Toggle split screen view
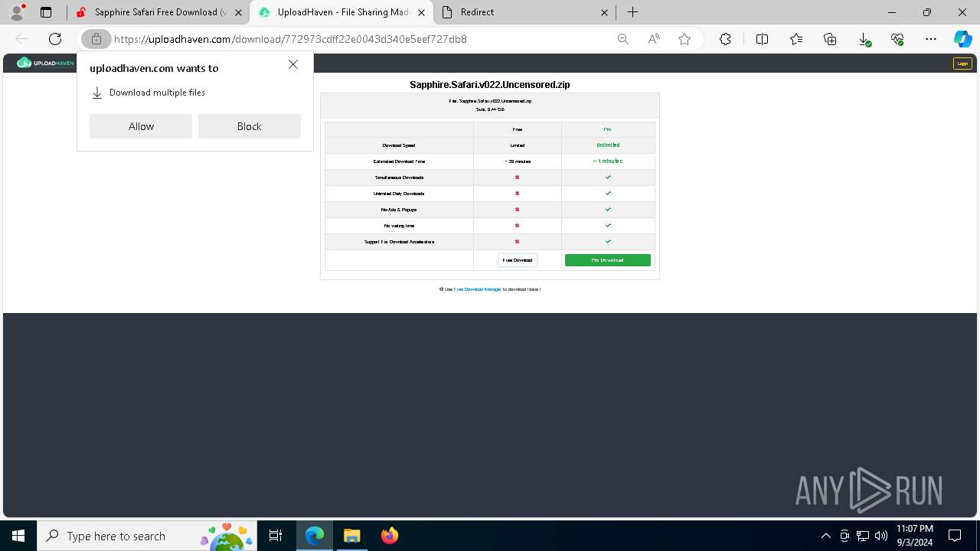The width and height of the screenshot is (980, 551). coord(762,39)
